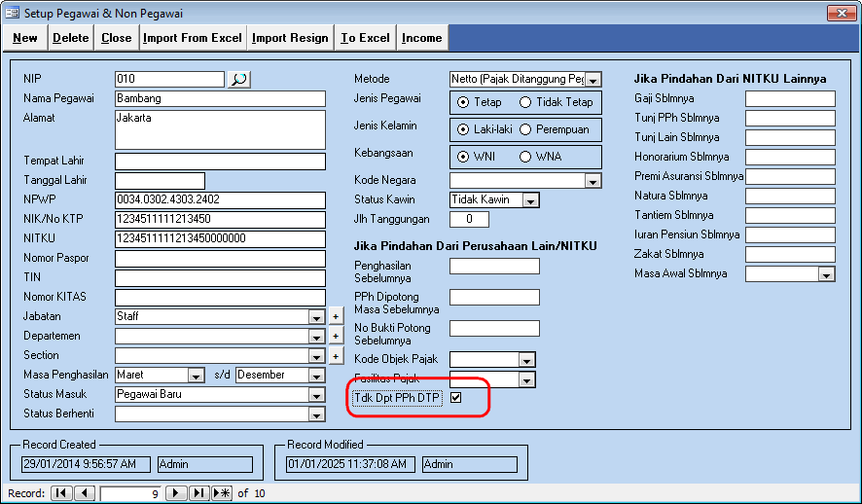Uncheck the Tdk Dpt PPh DTP checkbox
Screen dimensions: 862x504
pyautogui.click(x=455, y=398)
